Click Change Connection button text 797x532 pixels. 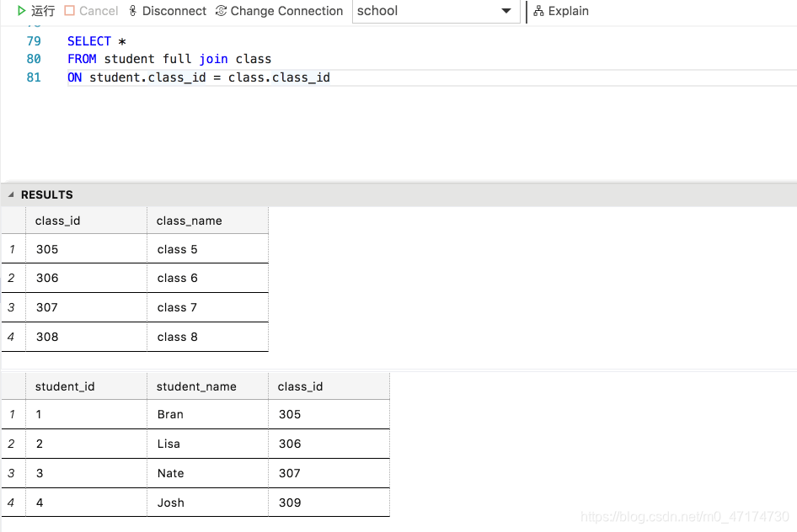point(286,11)
